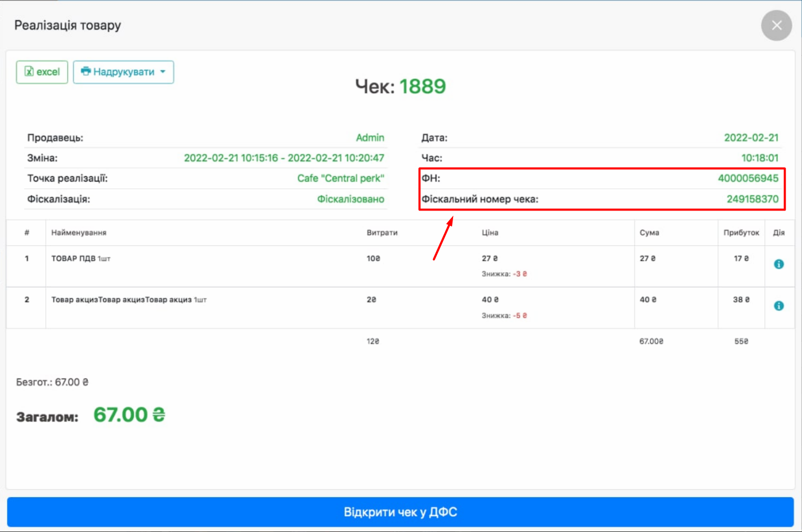The width and height of the screenshot is (802, 532).
Task: Click the Фіскалізовано status value
Action: tap(351, 199)
